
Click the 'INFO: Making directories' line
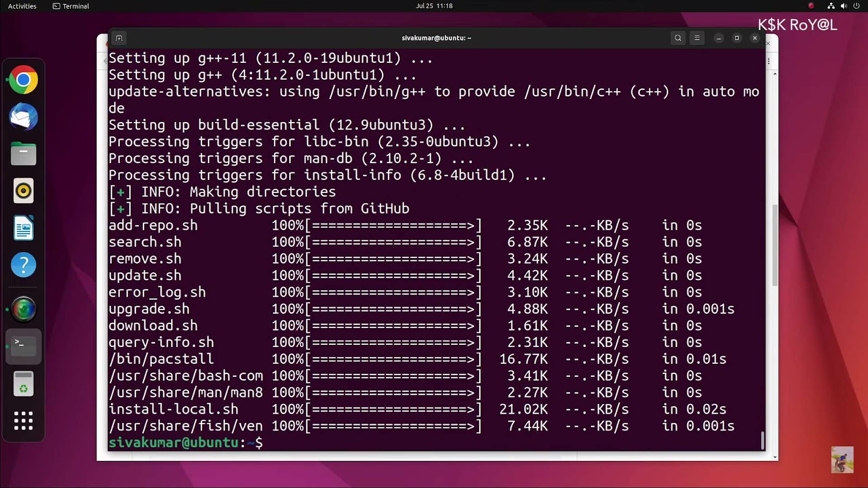pos(222,192)
